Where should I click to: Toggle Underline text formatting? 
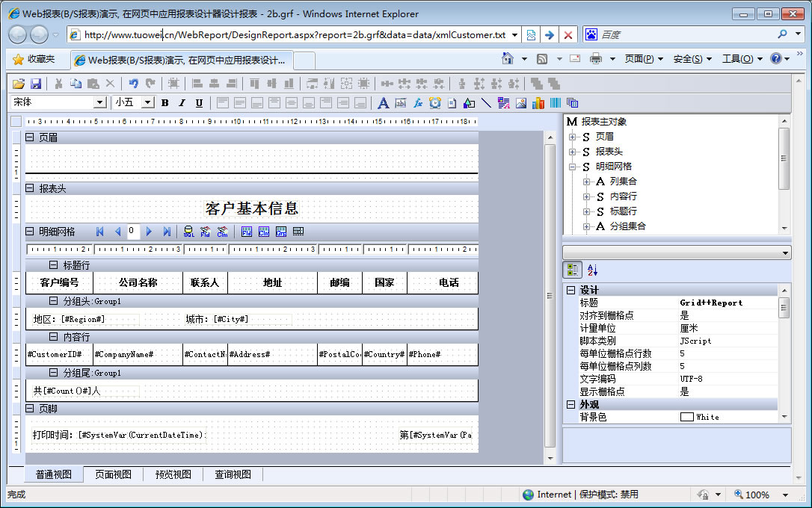pyautogui.click(x=199, y=103)
